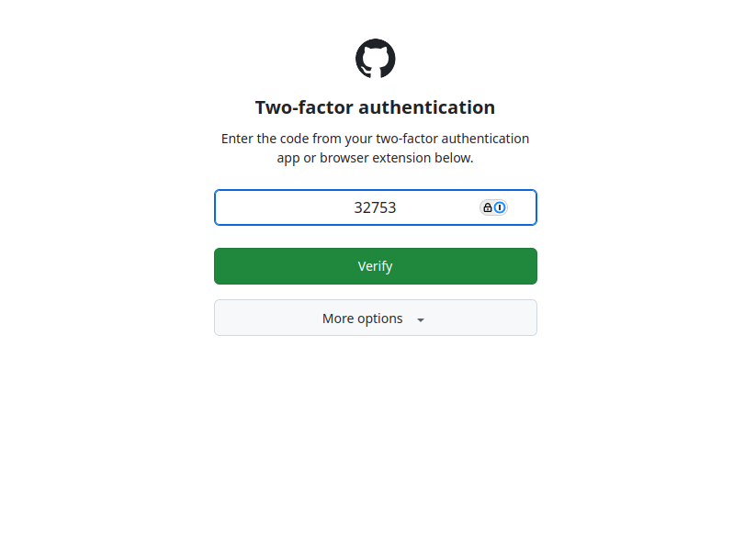Expand the More options dropdown
756x548 pixels.
coord(375,318)
